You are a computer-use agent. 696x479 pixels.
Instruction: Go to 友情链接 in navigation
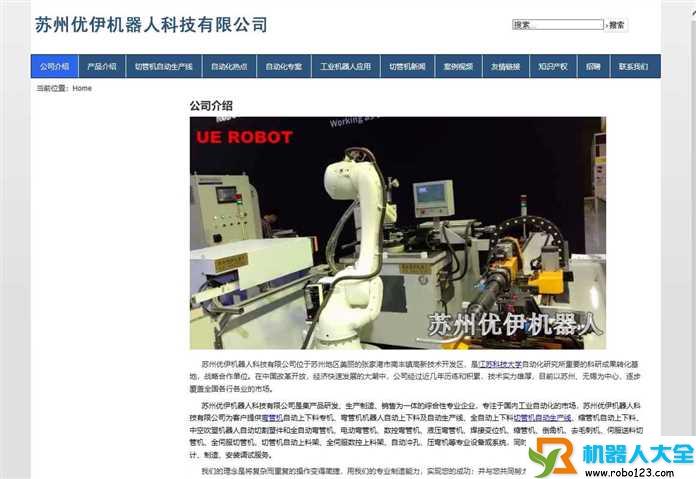point(506,66)
